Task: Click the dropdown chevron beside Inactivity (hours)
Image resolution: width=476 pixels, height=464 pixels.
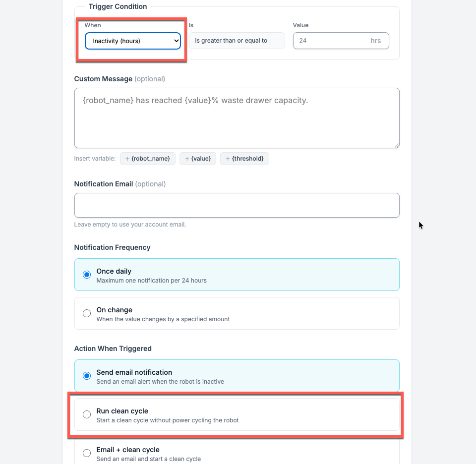Action: pos(175,41)
